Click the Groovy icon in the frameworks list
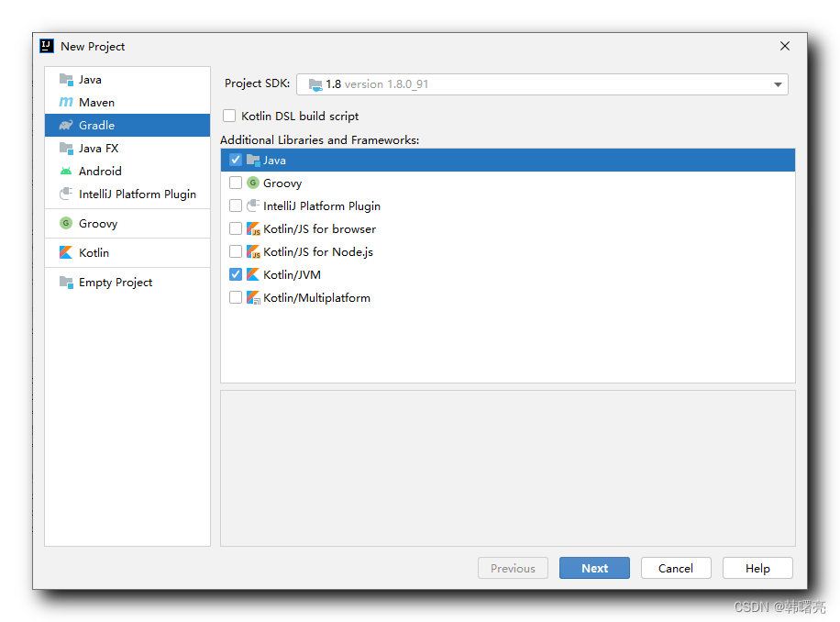The height and width of the screenshot is (622, 840). pyautogui.click(x=253, y=183)
